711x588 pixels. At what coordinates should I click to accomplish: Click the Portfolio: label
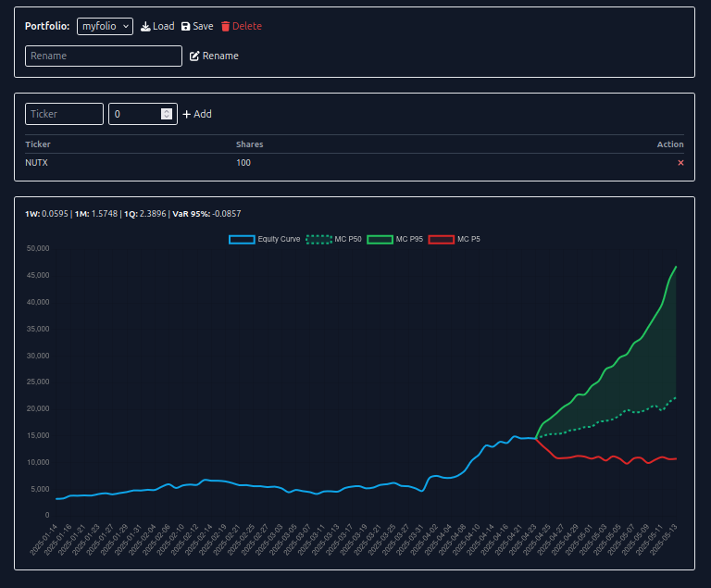pos(47,26)
